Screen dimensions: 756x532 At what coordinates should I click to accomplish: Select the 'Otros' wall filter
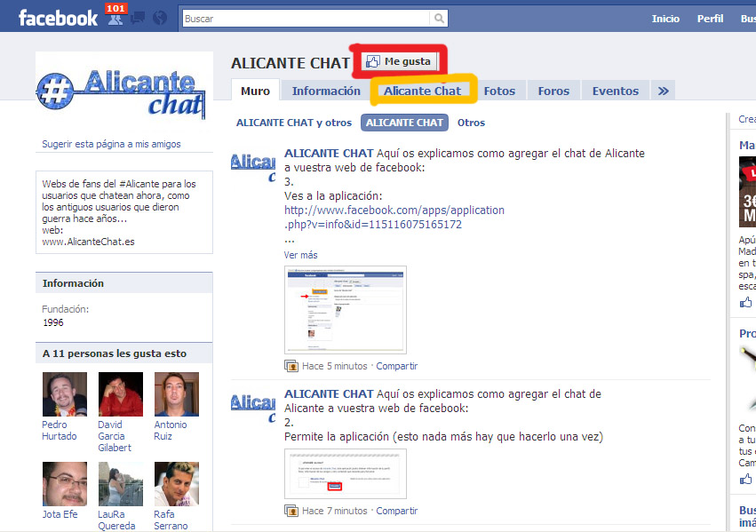[471, 123]
